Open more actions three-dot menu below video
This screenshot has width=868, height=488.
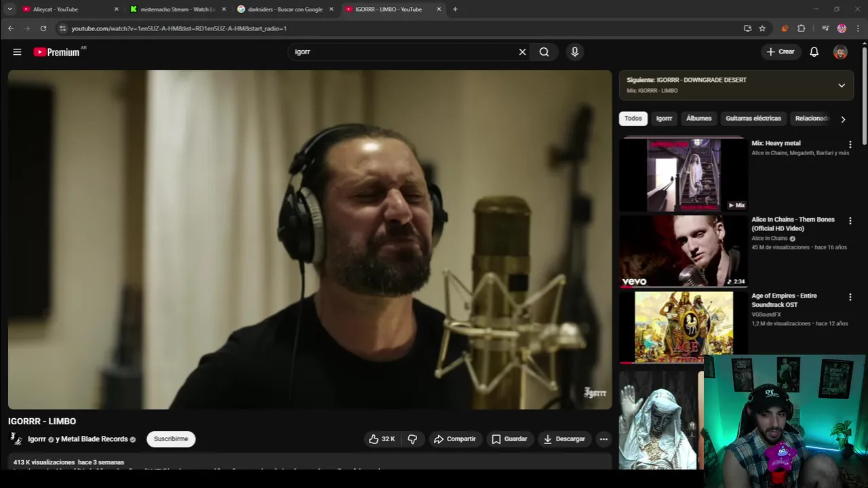tap(604, 439)
